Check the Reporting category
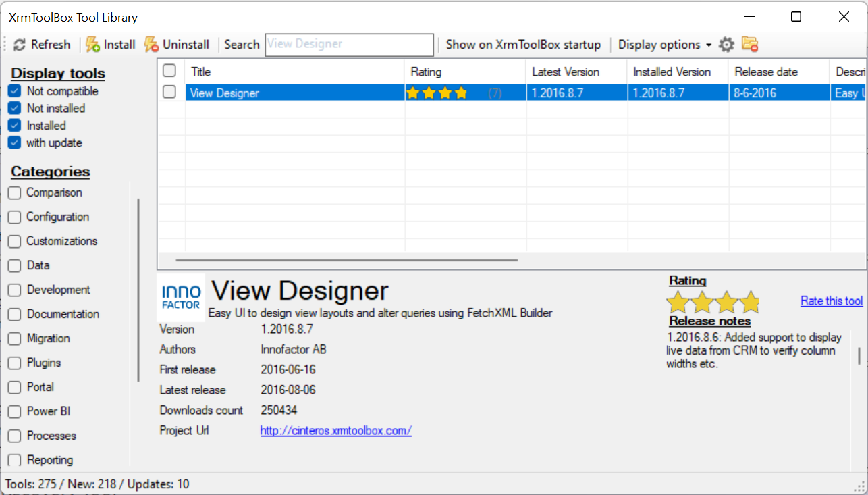Screen dimensions: 868x495 coord(14,460)
